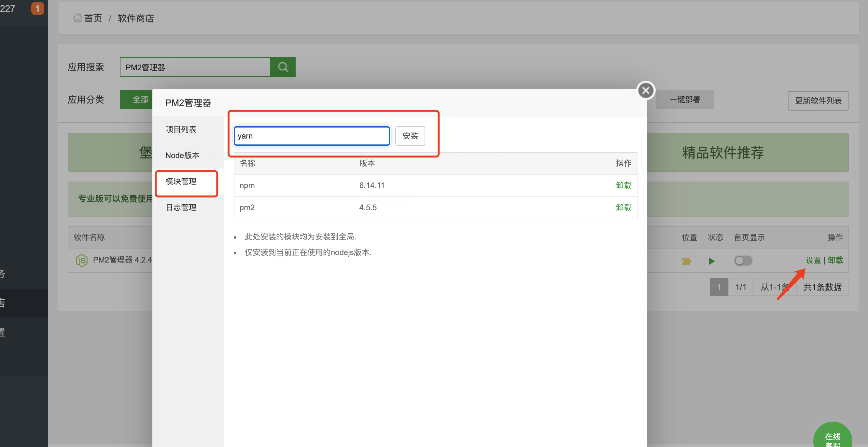Screen dimensions: 868x447
Task: Click the home icon in breadcrumb
Action: point(77,18)
